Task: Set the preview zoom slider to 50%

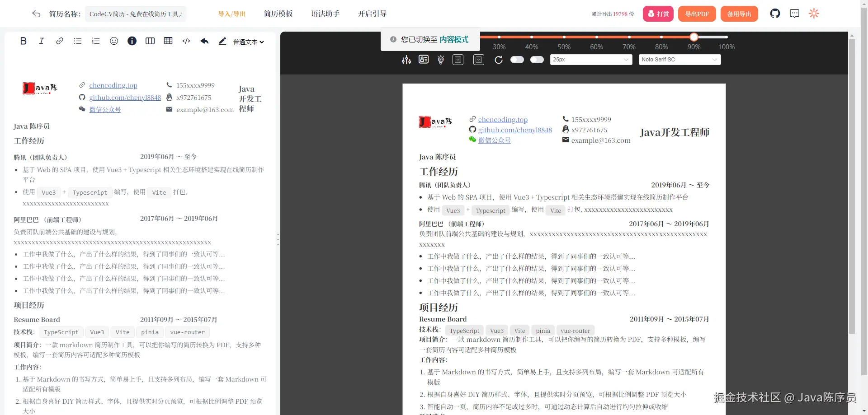Action: coord(564,37)
